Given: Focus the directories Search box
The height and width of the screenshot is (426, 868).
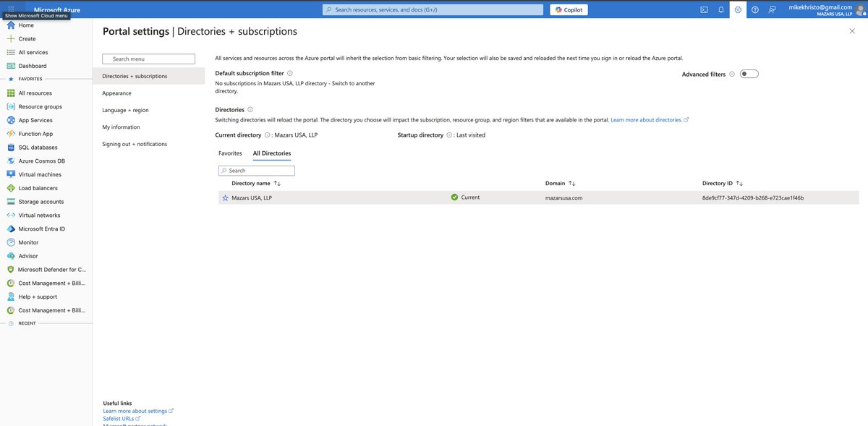Looking at the screenshot, I should [x=257, y=171].
